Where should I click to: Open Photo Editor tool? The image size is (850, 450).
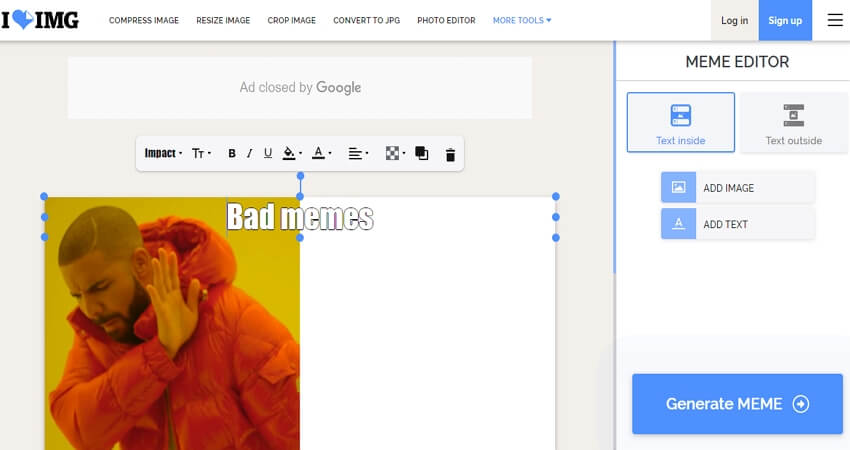click(446, 20)
